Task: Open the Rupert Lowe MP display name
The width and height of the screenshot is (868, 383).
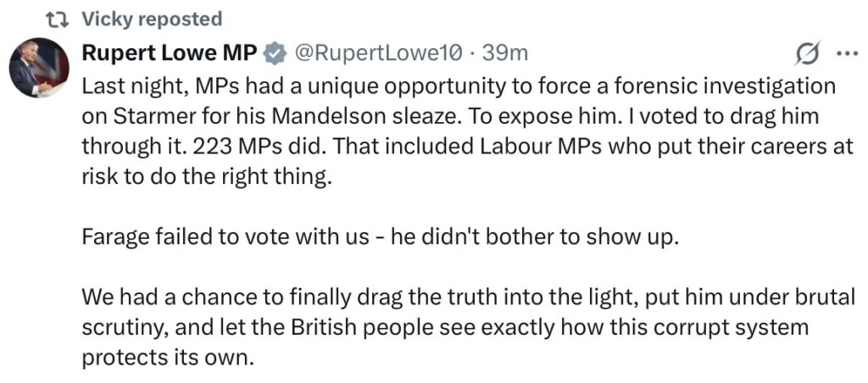Action: [170, 53]
